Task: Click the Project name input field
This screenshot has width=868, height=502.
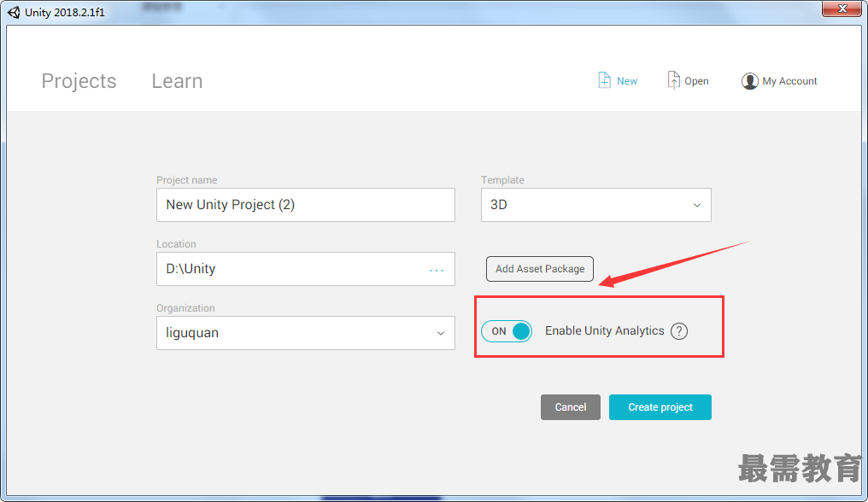Action: (x=306, y=205)
